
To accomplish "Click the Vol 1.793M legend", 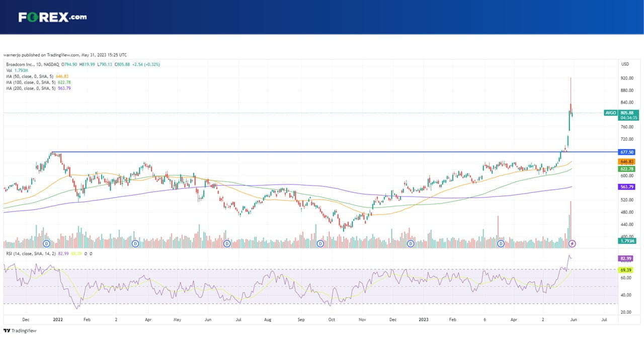I will pyautogui.click(x=17, y=70).
